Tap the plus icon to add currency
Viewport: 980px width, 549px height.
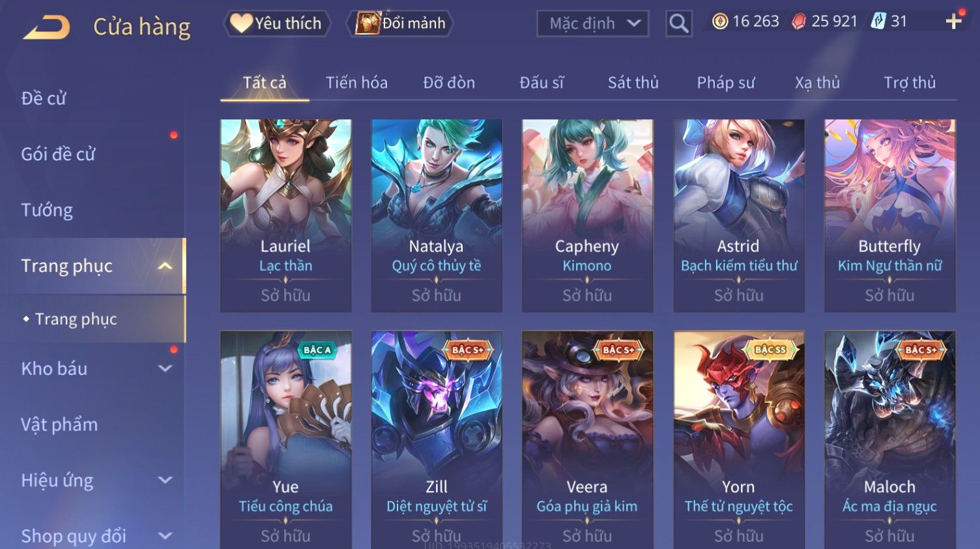[954, 21]
